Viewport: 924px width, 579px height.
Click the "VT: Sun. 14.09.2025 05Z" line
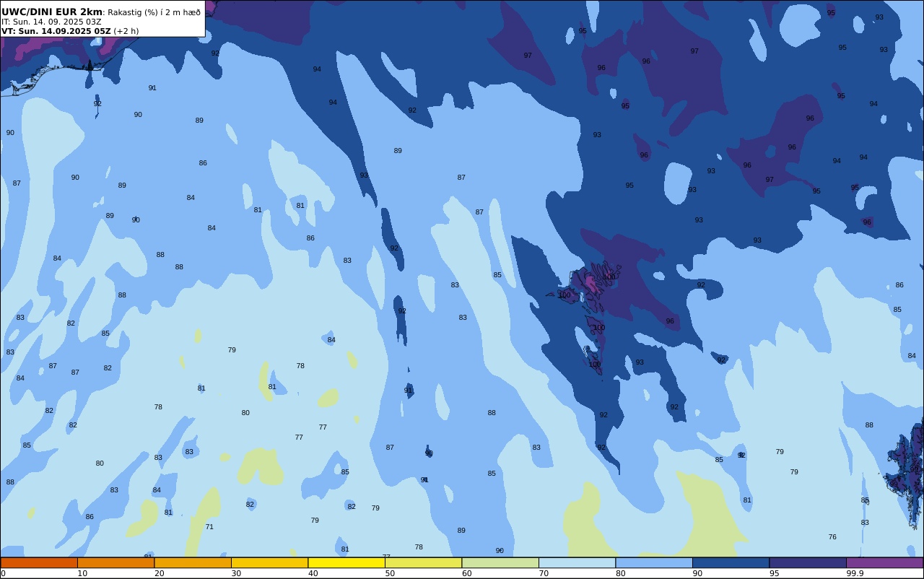[x=56, y=31]
